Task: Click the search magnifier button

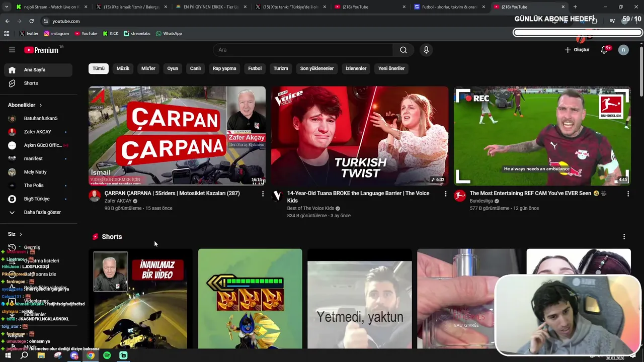Action: (x=404, y=50)
